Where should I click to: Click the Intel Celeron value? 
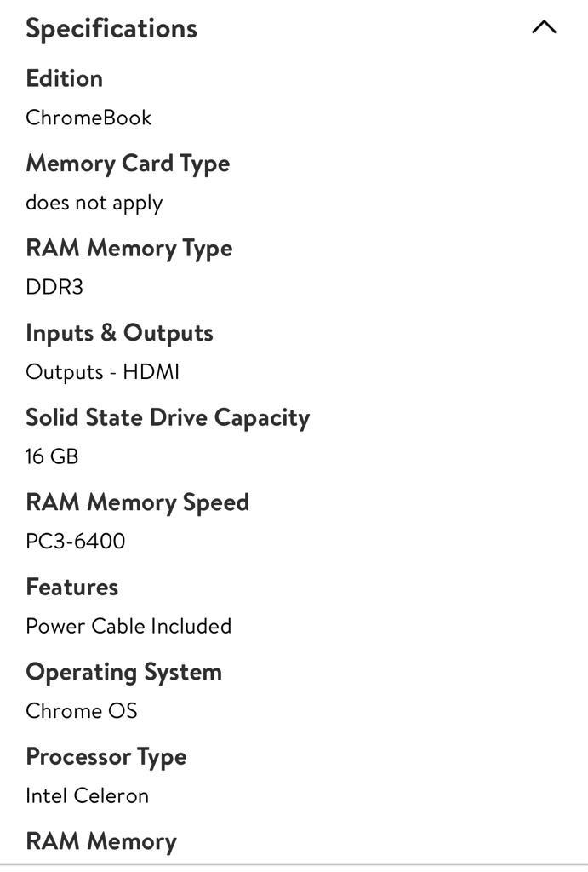click(88, 796)
